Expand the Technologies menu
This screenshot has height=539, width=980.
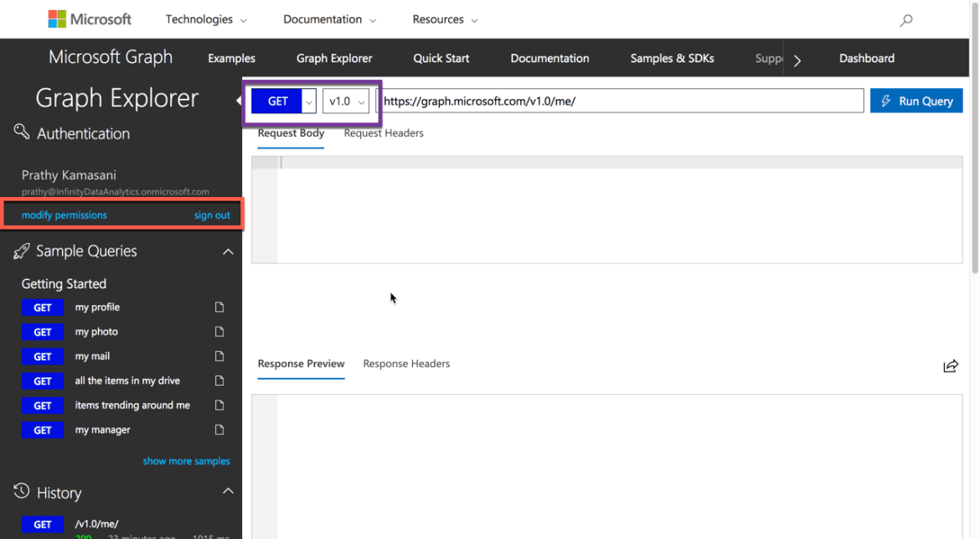206,19
